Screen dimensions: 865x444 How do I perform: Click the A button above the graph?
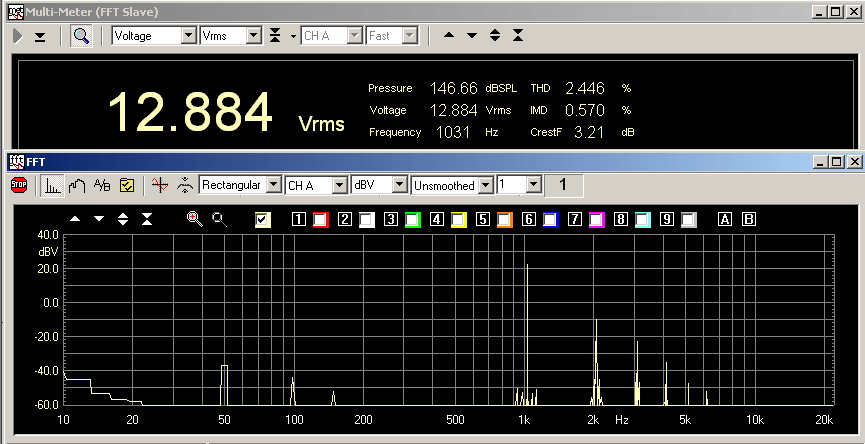point(725,219)
